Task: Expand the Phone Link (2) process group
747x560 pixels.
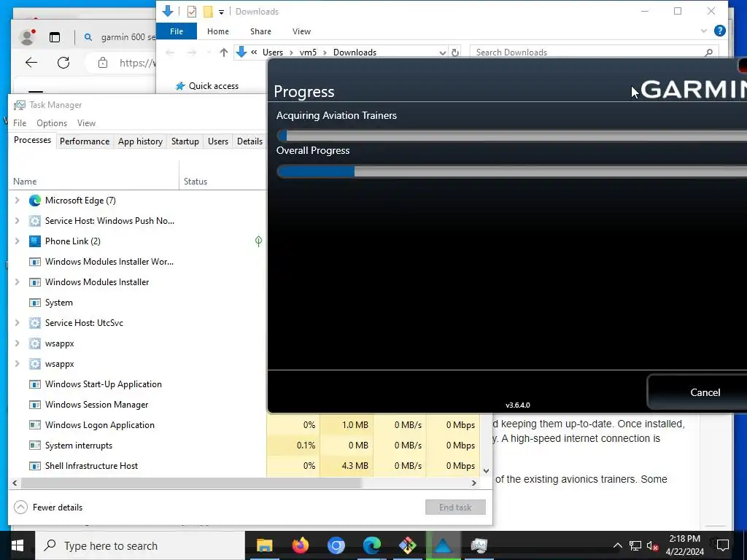Action: pyautogui.click(x=18, y=241)
